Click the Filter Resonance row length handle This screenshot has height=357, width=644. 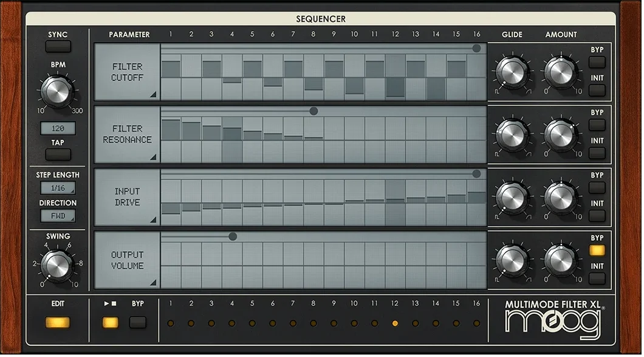(313, 111)
